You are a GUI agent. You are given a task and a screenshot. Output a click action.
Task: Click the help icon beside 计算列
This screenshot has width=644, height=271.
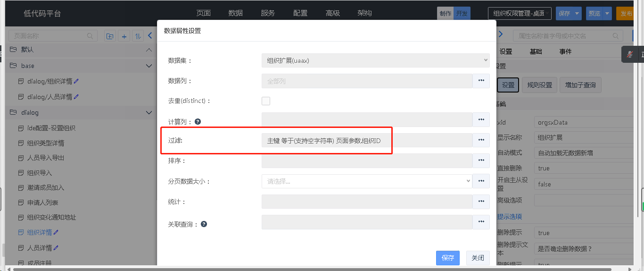click(x=198, y=121)
